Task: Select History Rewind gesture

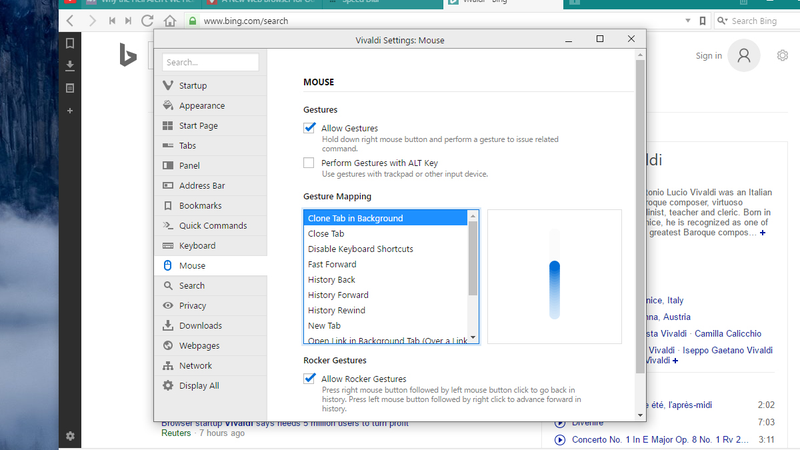Action: (385, 310)
